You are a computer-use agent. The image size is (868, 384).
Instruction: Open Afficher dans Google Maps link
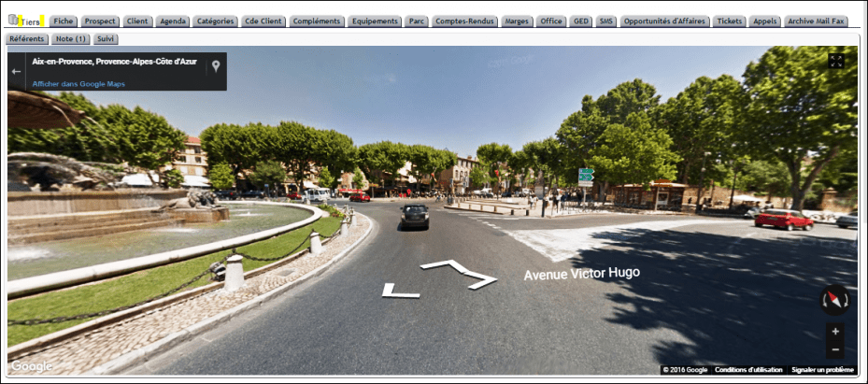[78, 84]
